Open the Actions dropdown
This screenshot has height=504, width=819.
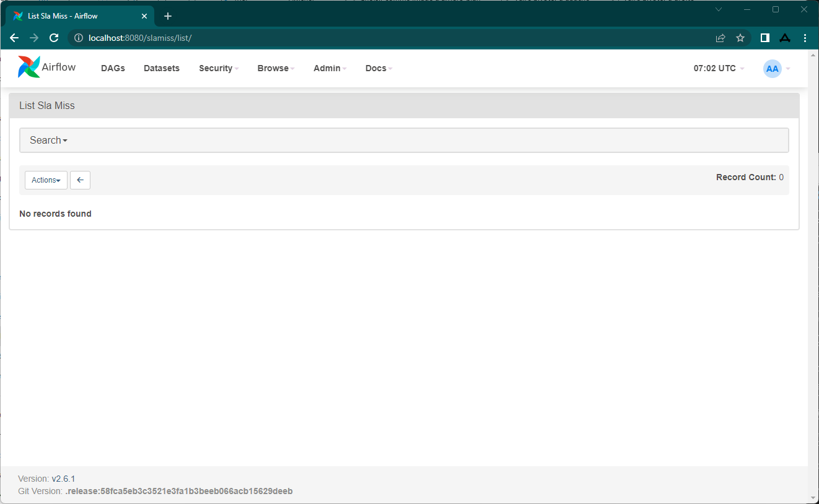pos(46,180)
